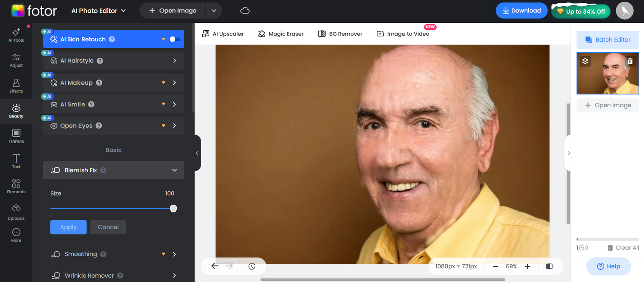Screen dimensions: 644x282
Task: Click Clear All images
Action: (x=623, y=248)
